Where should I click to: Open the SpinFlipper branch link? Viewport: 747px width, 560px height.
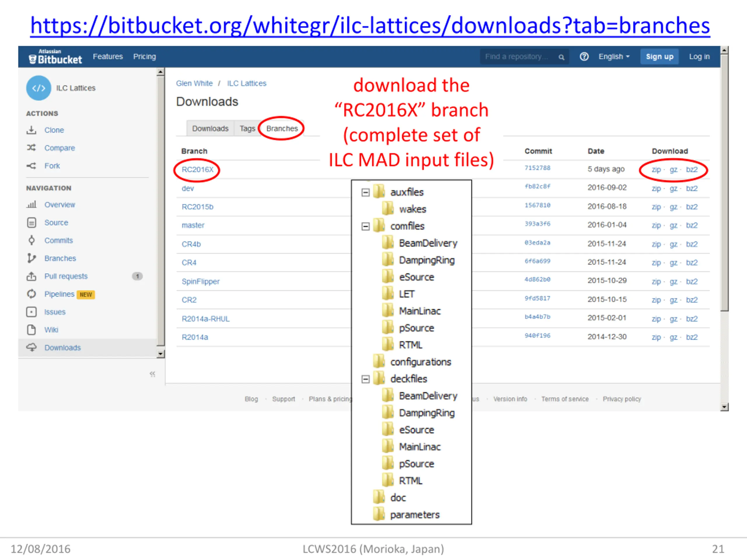200,281
